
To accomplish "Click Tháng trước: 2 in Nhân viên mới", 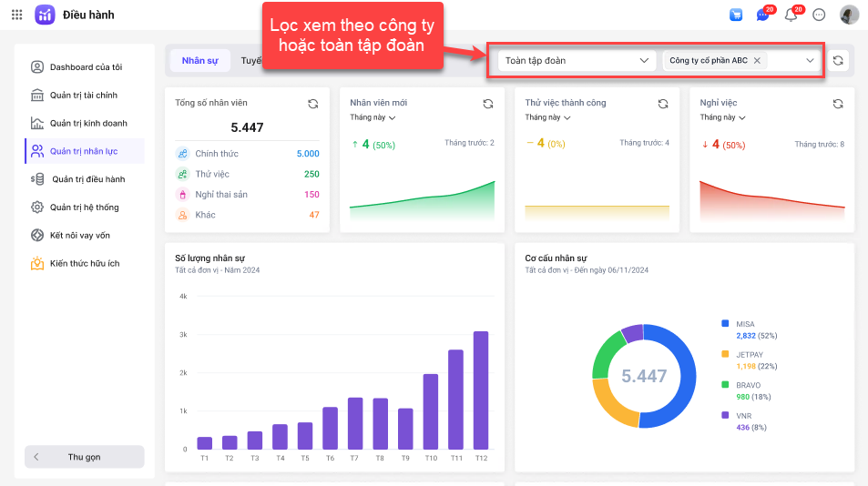I will 469,143.
